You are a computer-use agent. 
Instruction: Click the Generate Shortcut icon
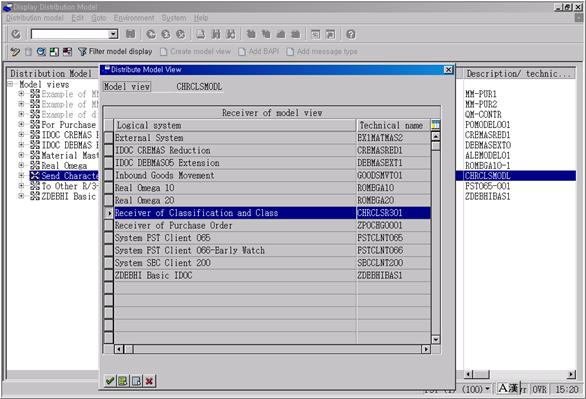(330, 34)
